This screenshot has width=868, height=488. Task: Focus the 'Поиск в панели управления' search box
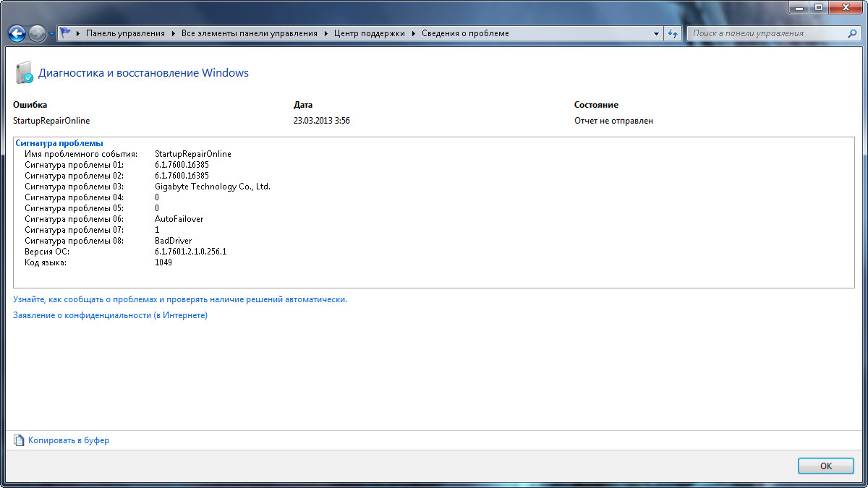(x=767, y=33)
